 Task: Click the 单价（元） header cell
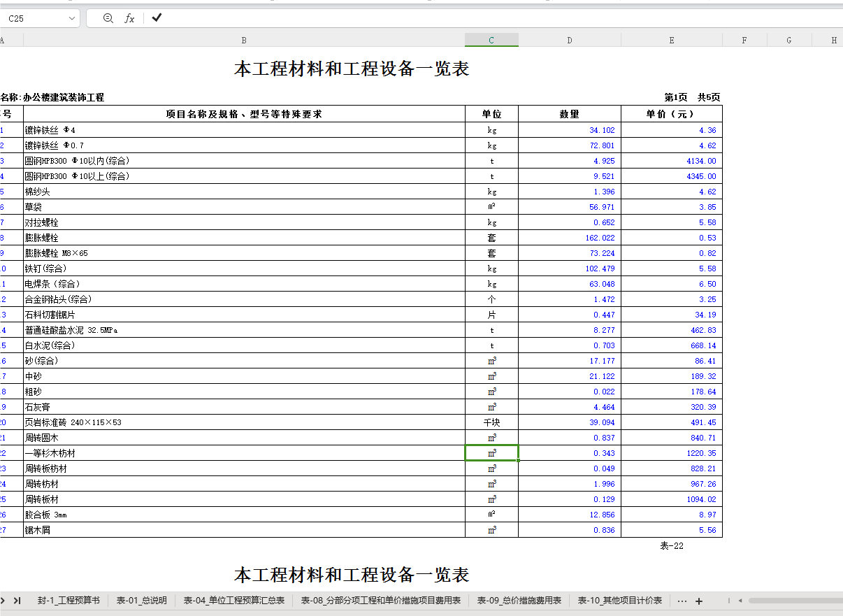coord(672,114)
